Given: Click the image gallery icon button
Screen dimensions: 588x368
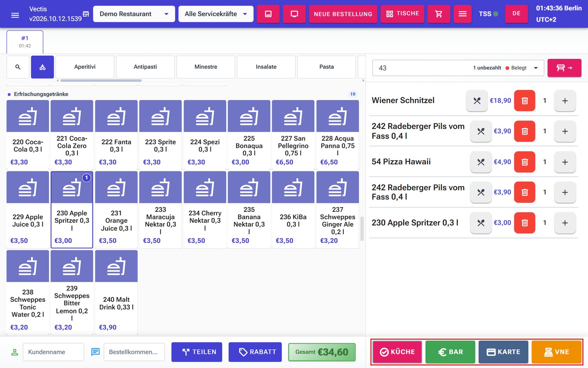Looking at the screenshot, I should click(268, 14).
